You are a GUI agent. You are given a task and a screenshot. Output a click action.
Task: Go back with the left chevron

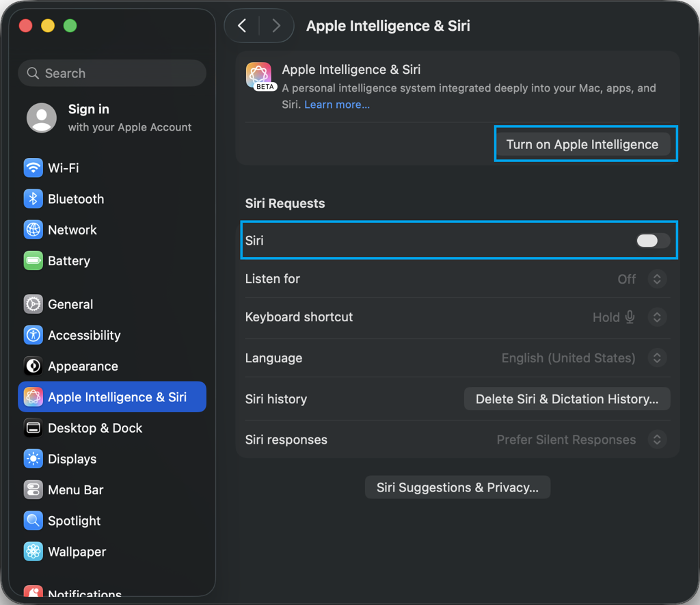pos(242,26)
